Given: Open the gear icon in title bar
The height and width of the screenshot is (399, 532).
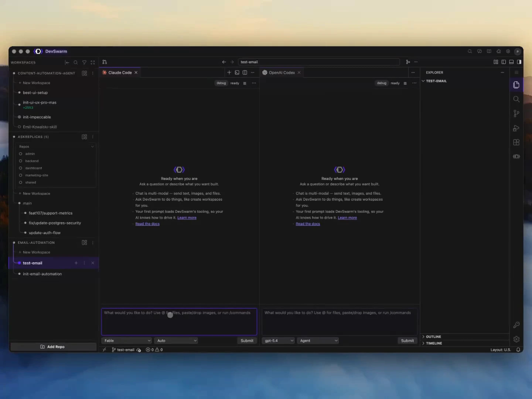Looking at the screenshot, I should coord(508,51).
